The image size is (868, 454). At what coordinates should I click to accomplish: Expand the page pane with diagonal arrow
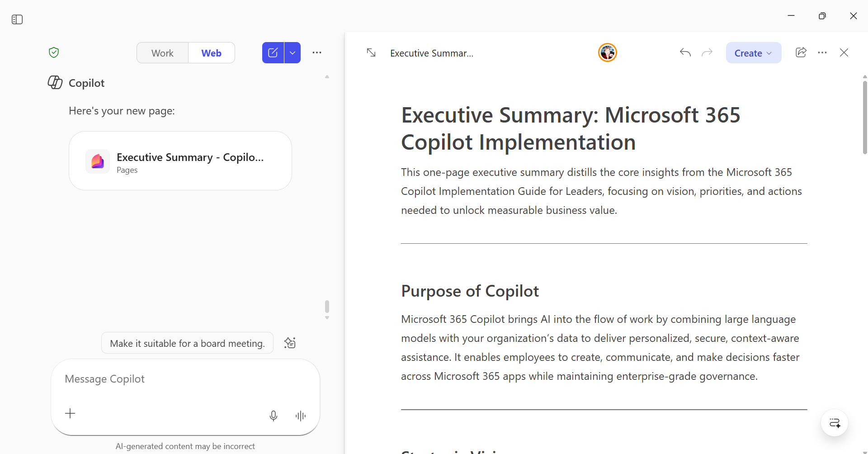(371, 53)
